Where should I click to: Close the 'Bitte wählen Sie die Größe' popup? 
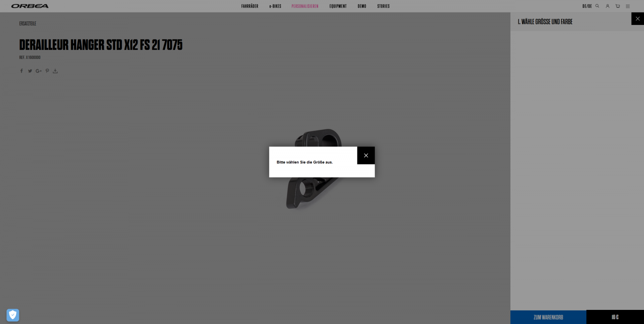tap(366, 156)
